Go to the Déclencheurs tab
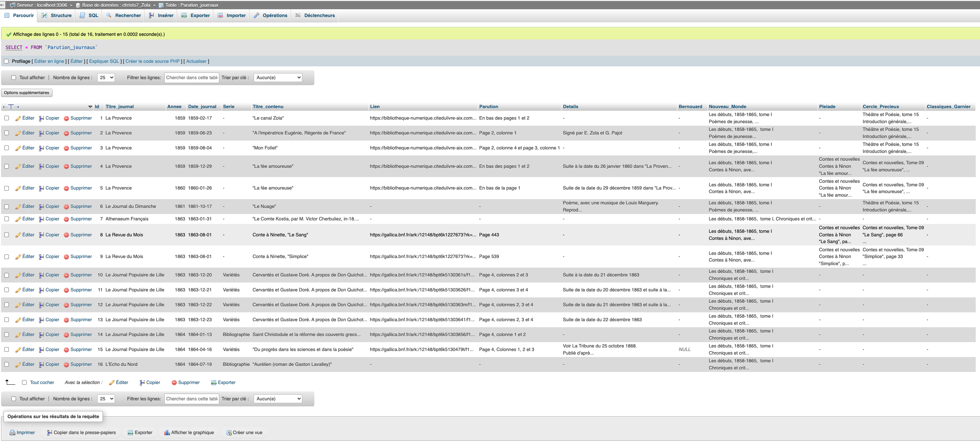The image size is (980, 444). pos(315,16)
